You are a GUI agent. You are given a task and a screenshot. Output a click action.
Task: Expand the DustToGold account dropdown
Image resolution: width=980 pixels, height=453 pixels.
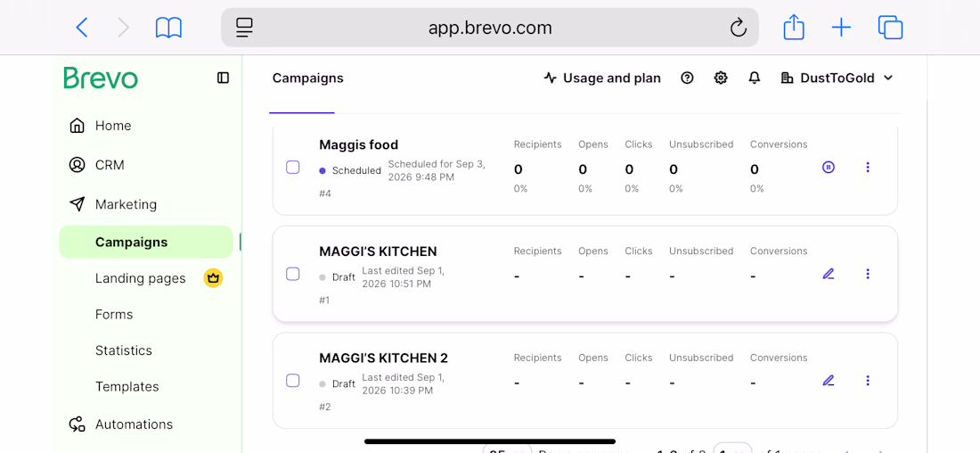tap(837, 78)
